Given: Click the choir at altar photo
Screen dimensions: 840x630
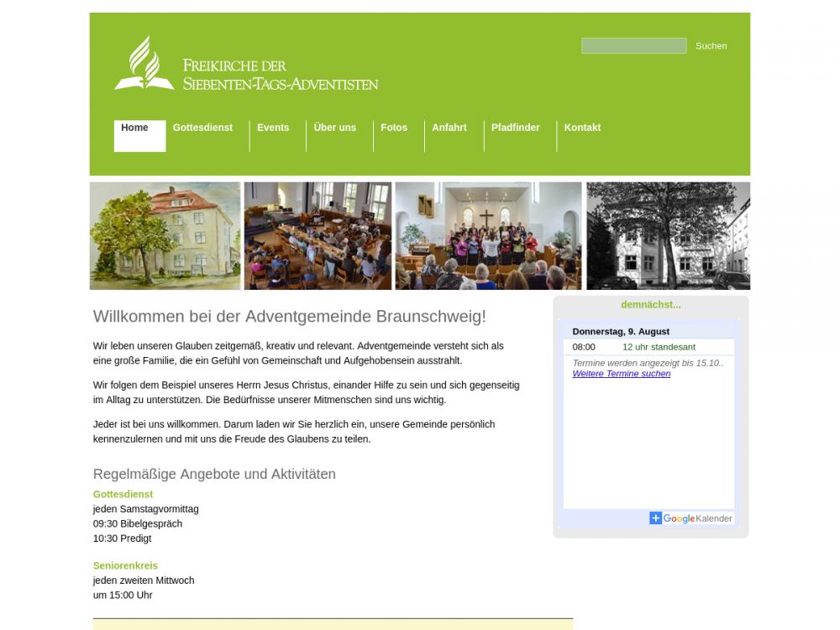Looking at the screenshot, I should 488,236.
